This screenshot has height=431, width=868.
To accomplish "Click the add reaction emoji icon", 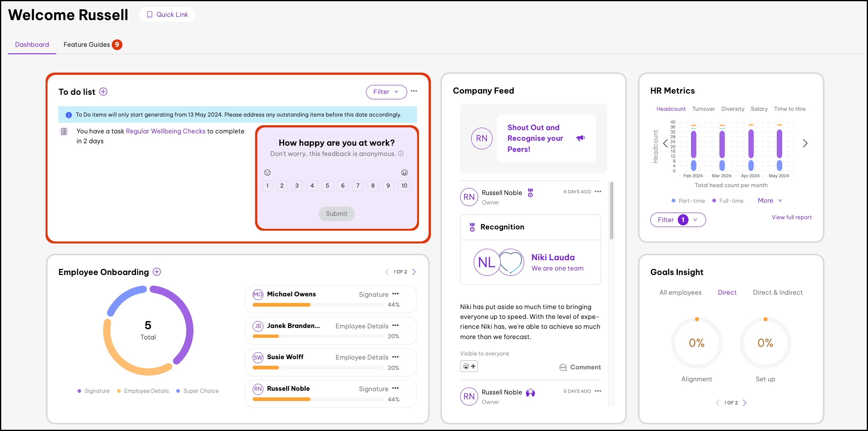I will [x=469, y=366].
